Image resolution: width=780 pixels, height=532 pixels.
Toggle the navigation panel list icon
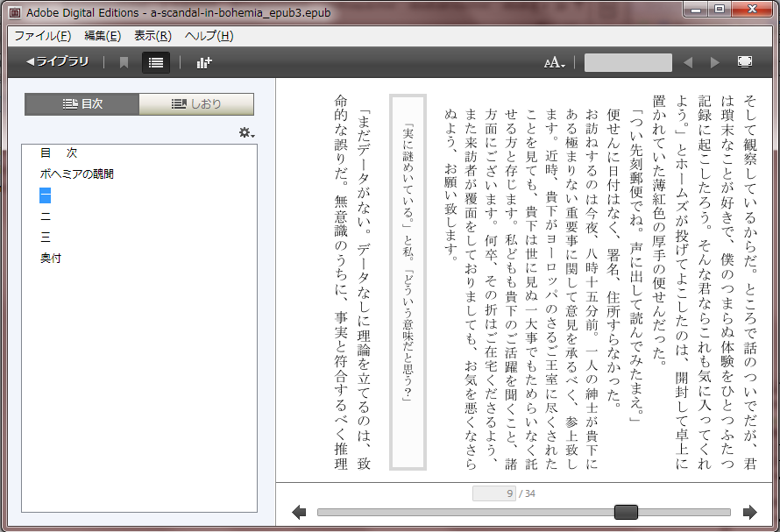pos(156,62)
